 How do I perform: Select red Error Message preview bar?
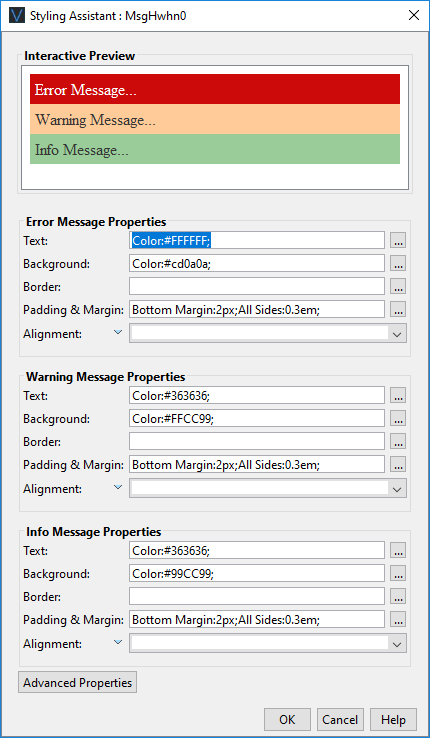tap(215, 89)
